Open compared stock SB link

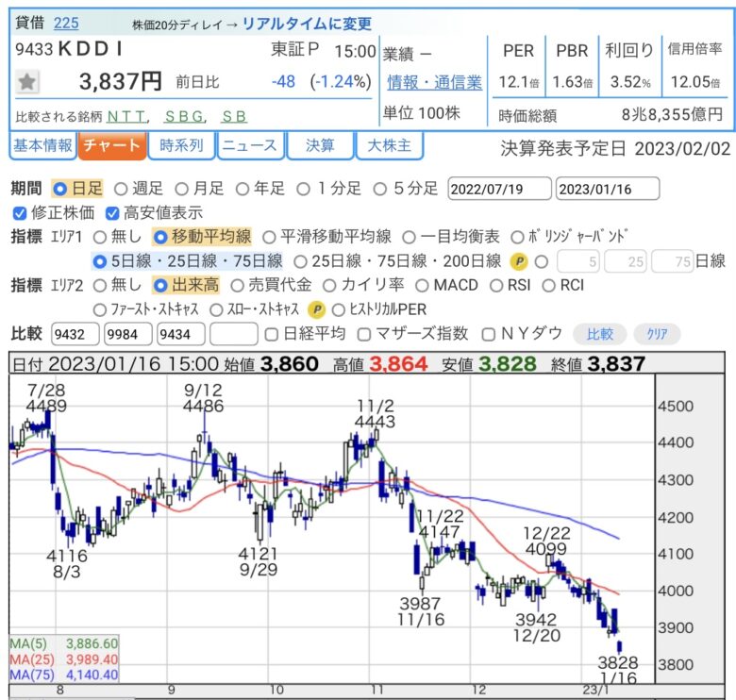pyautogui.click(x=234, y=116)
